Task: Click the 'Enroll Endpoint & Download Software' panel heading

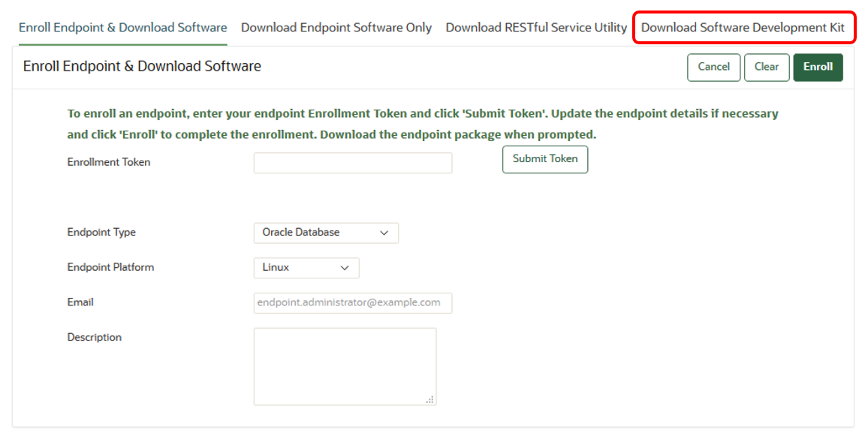Action: pos(142,66)
